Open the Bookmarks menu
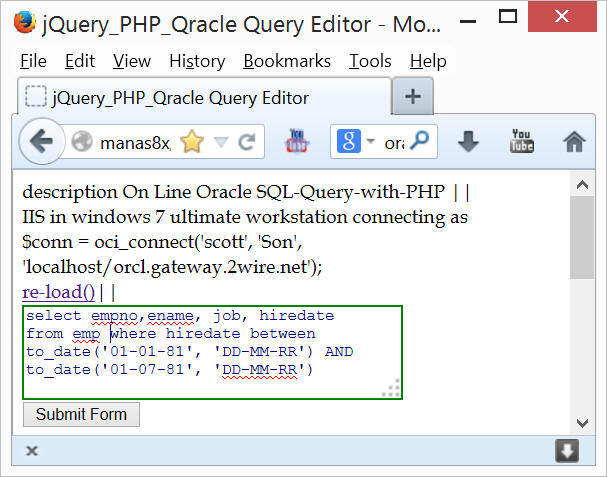607x477 pixels. pos(286,61)
